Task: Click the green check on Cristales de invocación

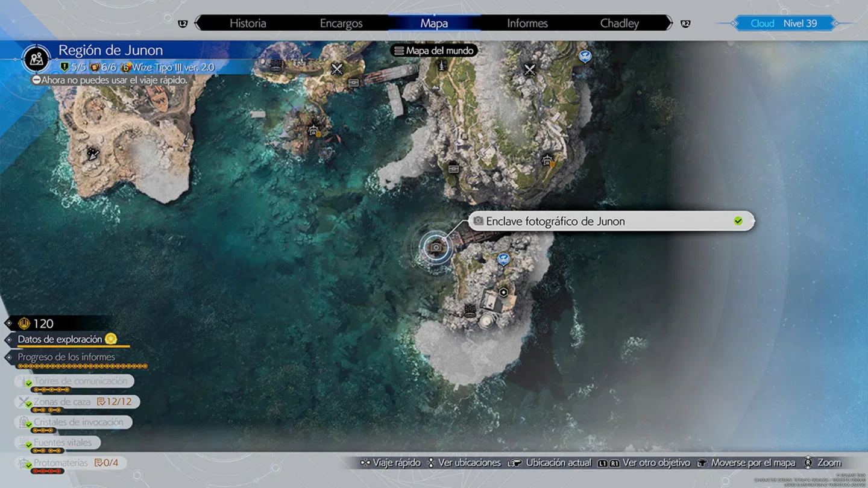Action: (x=28, y=425)
